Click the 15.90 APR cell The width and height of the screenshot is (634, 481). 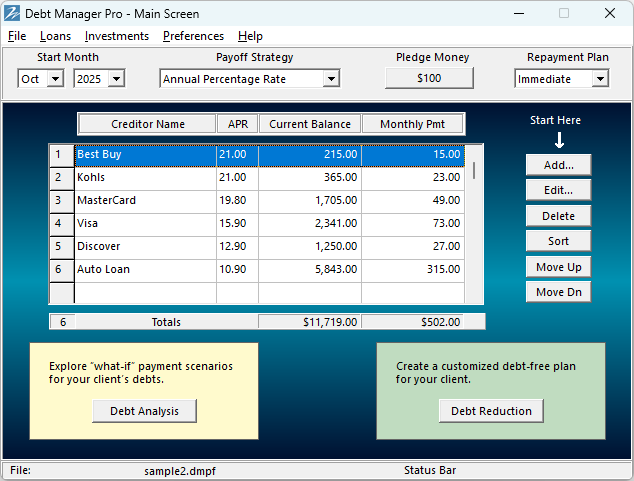237,225
